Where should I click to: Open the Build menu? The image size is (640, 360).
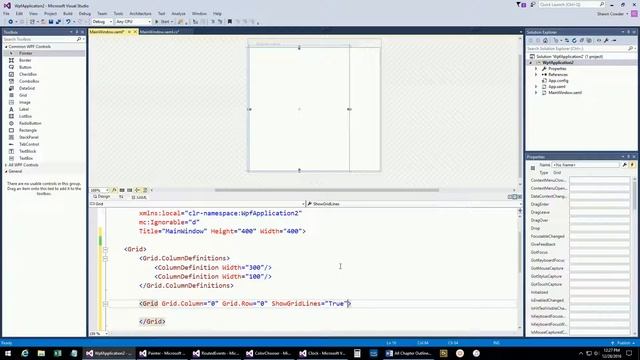pyautogui.click(x=68, y=13)
